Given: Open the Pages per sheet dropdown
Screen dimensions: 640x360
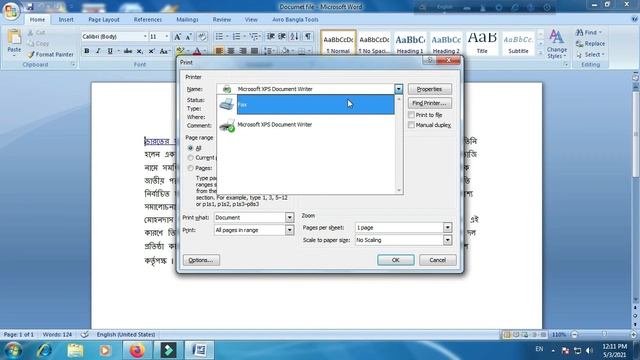Looking at the screenshot, I should [448, 227].
